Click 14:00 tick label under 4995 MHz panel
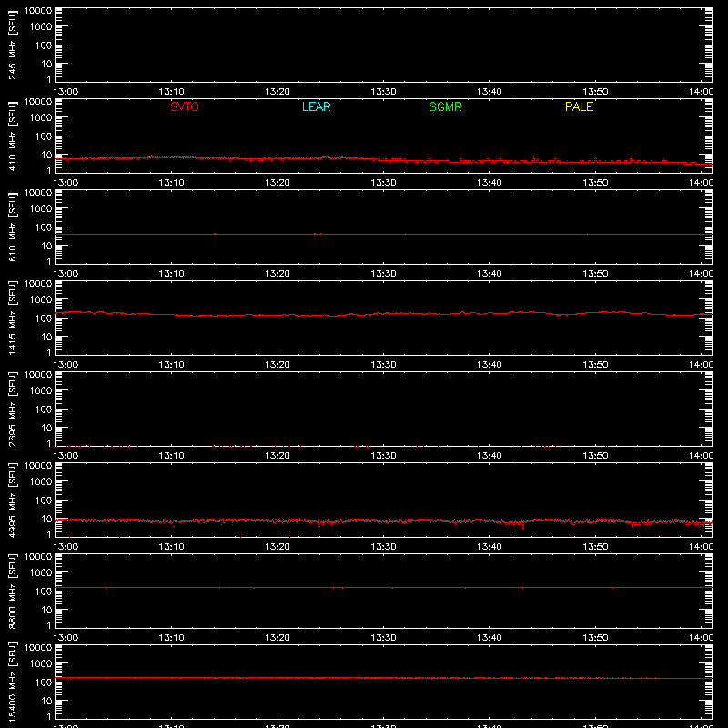The image size is (728, 728). tap(701, 547)
